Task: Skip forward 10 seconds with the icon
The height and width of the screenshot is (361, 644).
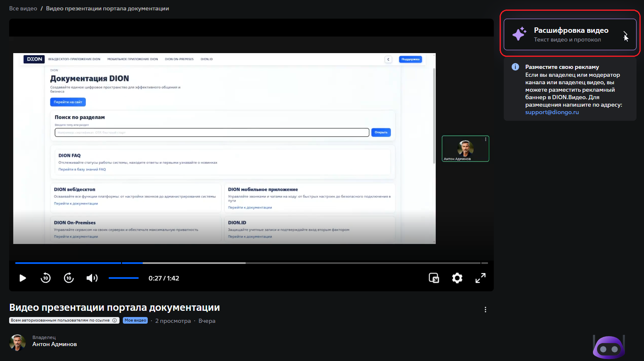Action: [68, 278]
